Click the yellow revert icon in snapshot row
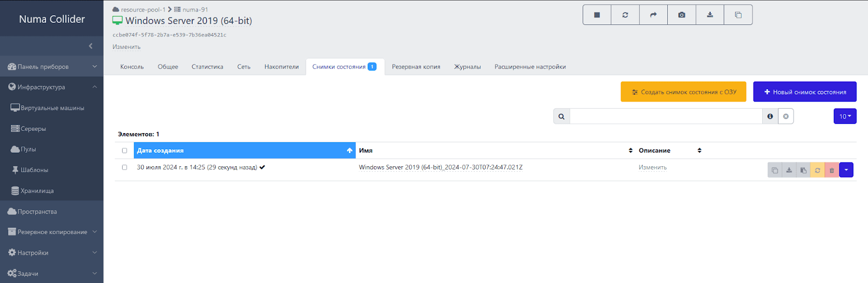The width and height of the screenshot is (868, 283). pyautogui.click(x=818, y=170)
